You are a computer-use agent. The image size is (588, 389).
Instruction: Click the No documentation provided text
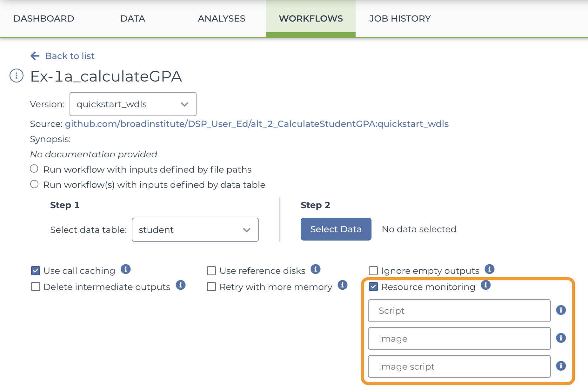(93, 154)
